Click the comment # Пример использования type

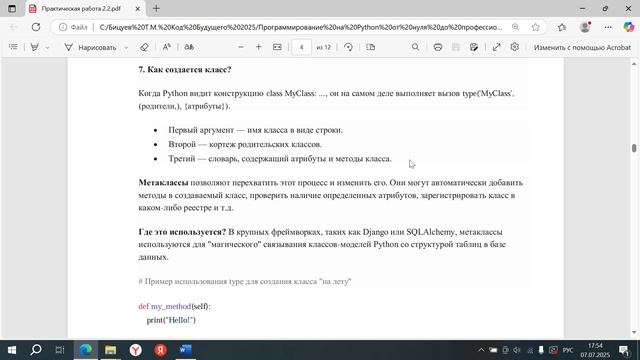245,282
